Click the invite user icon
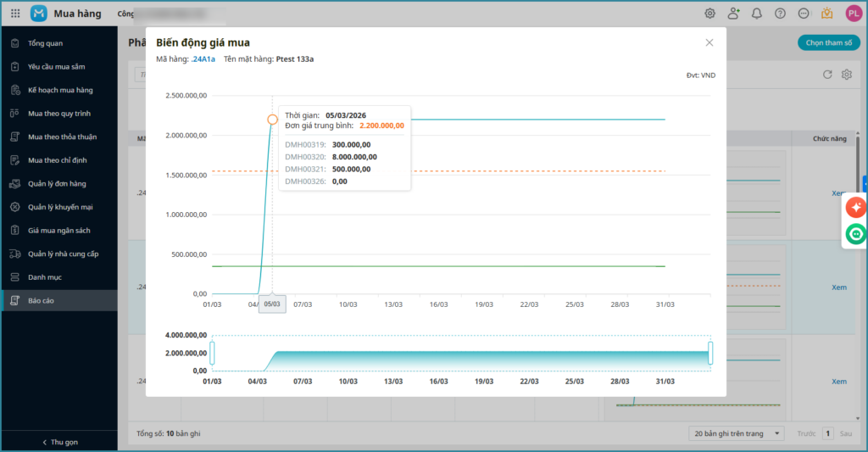The image size is (868, 452). tap(733, 14)
